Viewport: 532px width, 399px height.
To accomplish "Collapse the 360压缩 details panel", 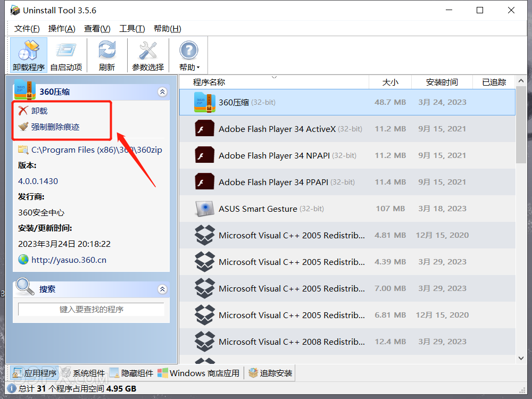I will click(162, 92).
